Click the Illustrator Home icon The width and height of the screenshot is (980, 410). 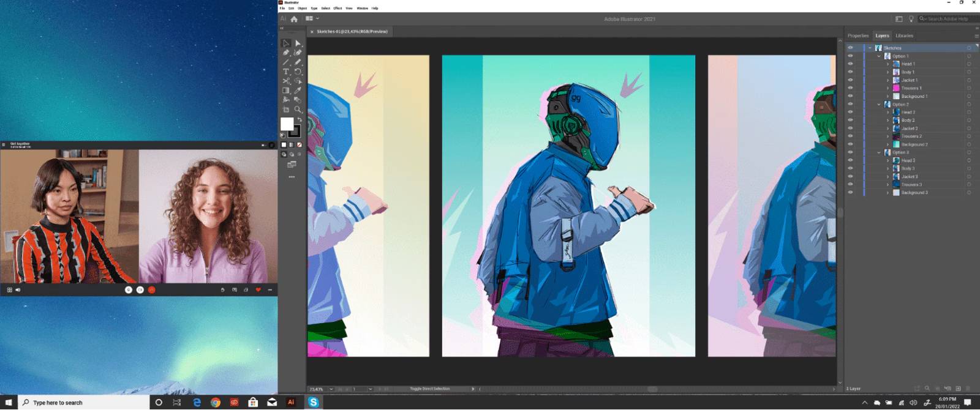click(294, 19)
